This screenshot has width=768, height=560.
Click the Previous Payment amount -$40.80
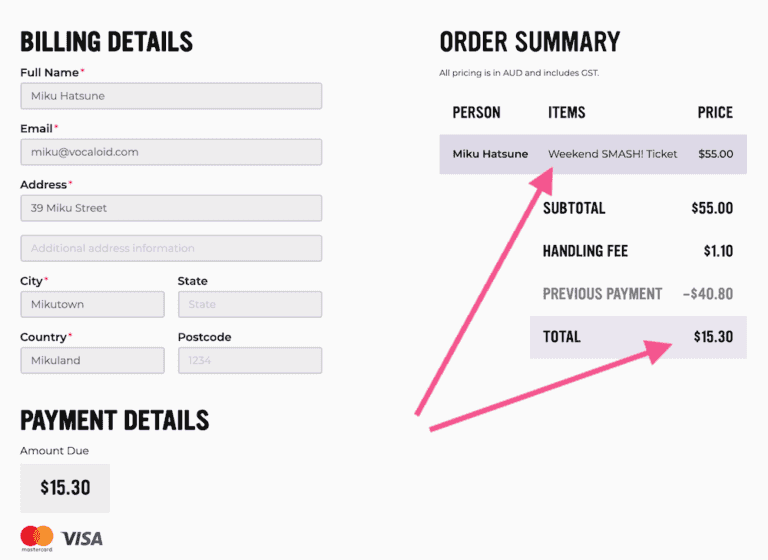point(708,294)
